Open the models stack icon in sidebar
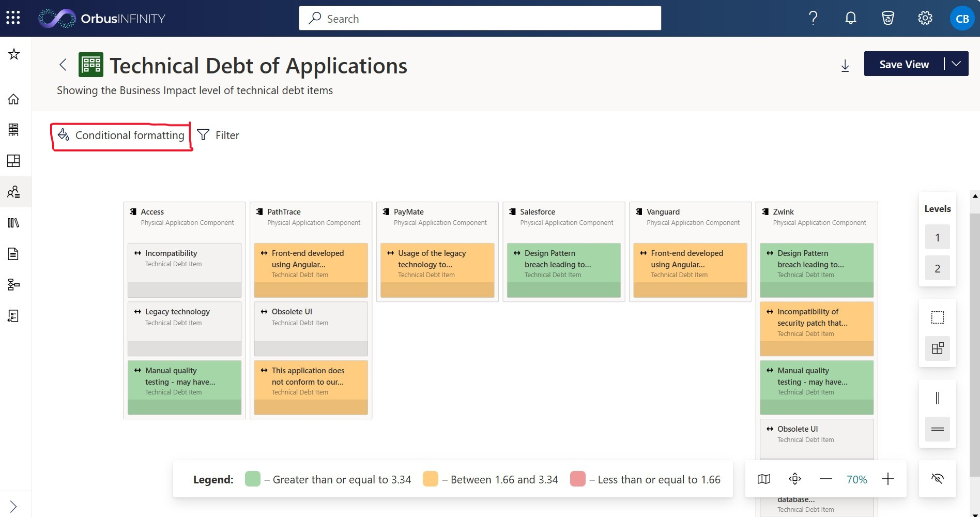980x517 pixels. pos(14,130)
